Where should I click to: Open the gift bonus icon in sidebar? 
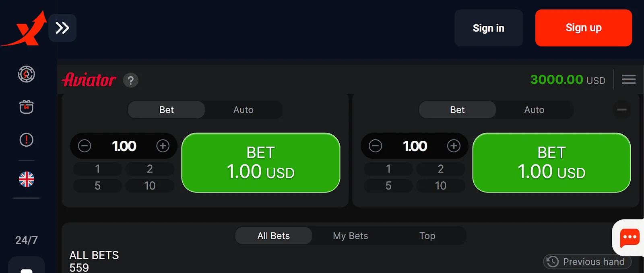(x=27, y=107)
